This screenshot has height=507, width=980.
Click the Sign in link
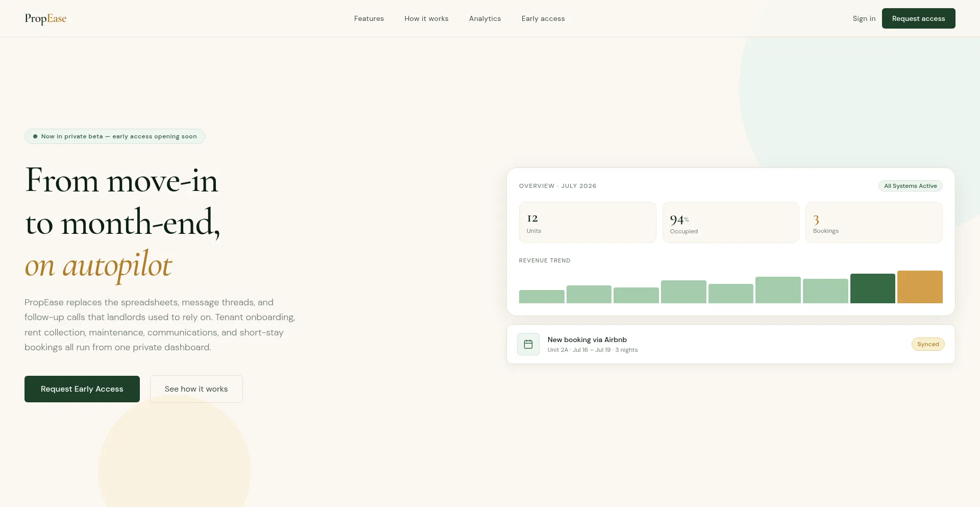point(864,18)
